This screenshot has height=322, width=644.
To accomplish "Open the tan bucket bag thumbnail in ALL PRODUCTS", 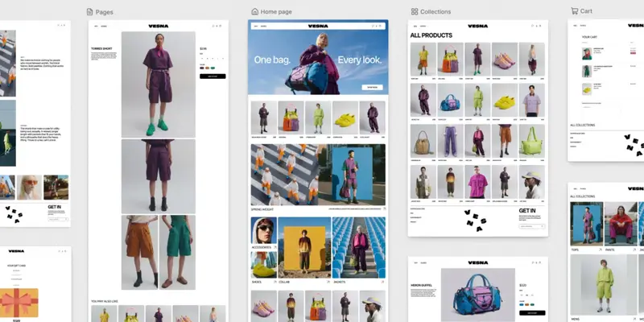I will [x=423, y=141].
